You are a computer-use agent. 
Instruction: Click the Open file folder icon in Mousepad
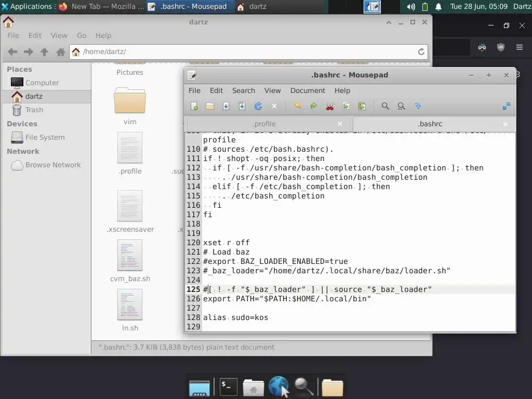click(210, 106)
